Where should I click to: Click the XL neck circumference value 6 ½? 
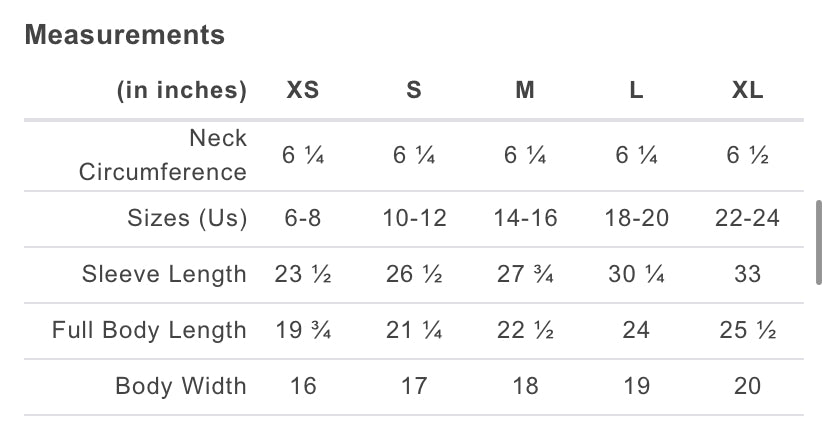point(747,155)
